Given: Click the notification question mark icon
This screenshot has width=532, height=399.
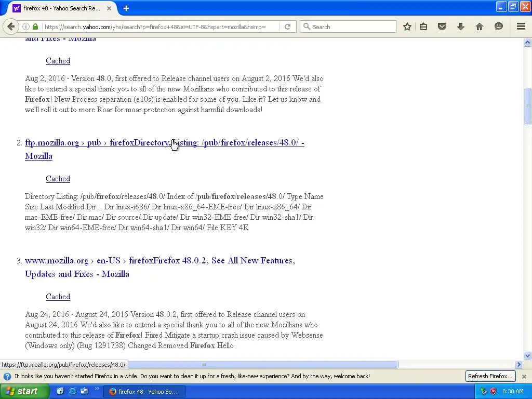Looking at the screenshot, I should (x=7, y=376).
